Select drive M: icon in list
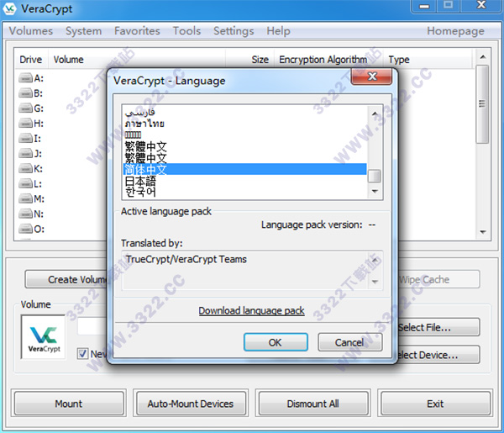This screenshot has height=433, width=504. [x=25, y=198]
